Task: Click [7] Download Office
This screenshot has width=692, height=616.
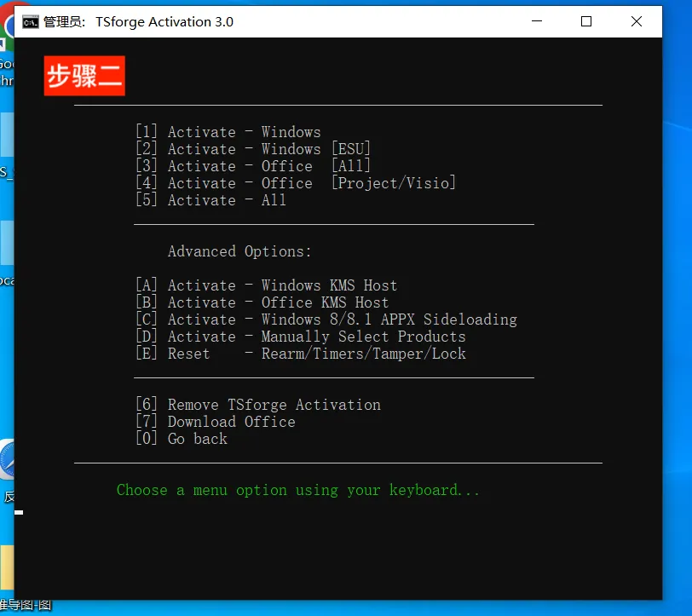Action: tap(215, 422)
